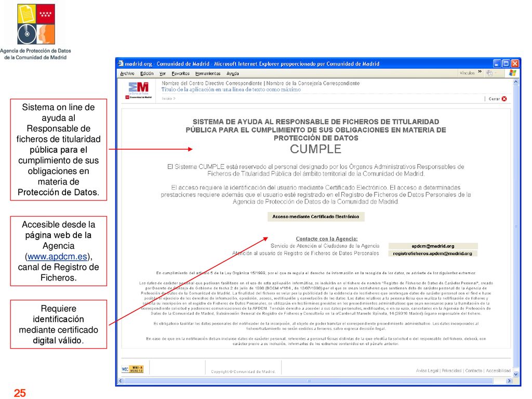
Task: Click the horizontal scrollbar right arrow
Action: click(509, 381)
